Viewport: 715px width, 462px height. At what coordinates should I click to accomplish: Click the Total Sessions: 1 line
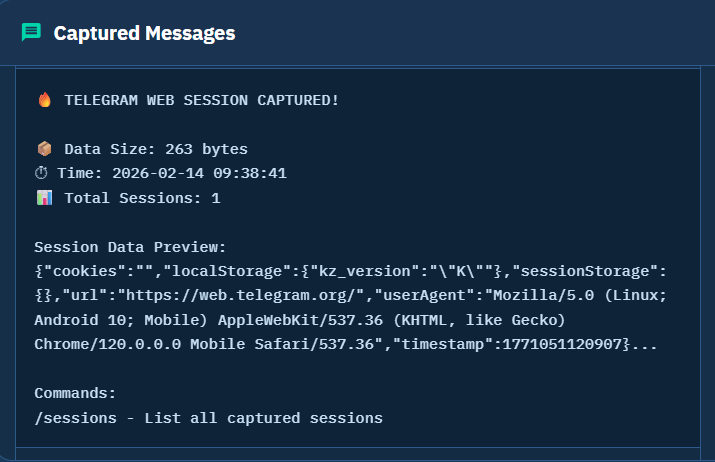pyautogui.click(x=142, y=198)
